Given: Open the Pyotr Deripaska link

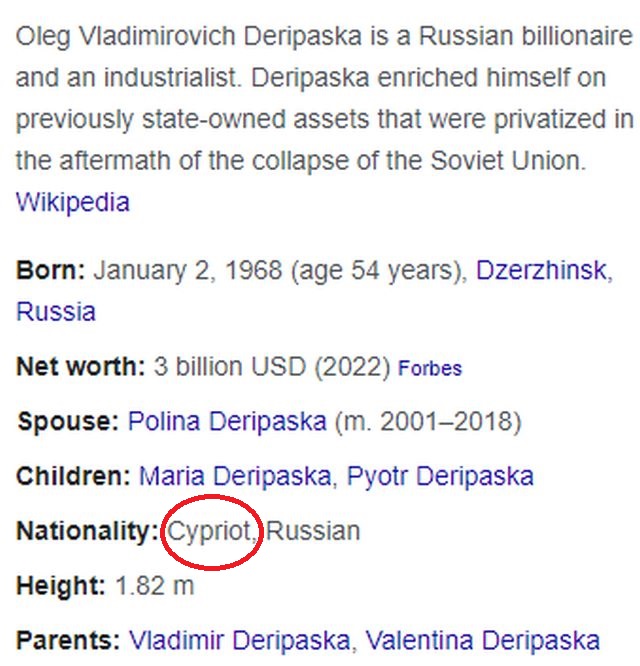Looking at the screenshot, I should (x=440, y=475).
